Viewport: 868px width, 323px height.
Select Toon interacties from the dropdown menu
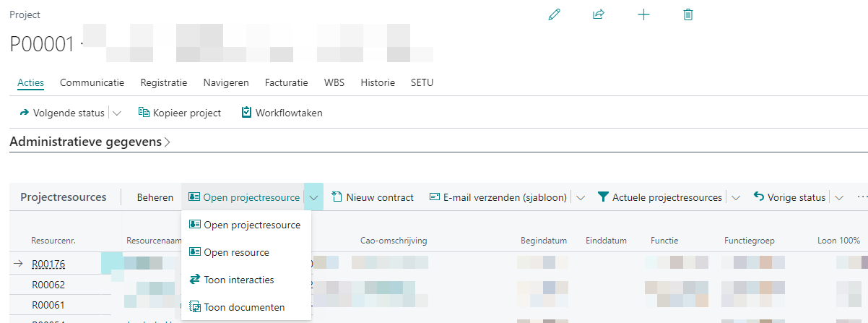238,280
